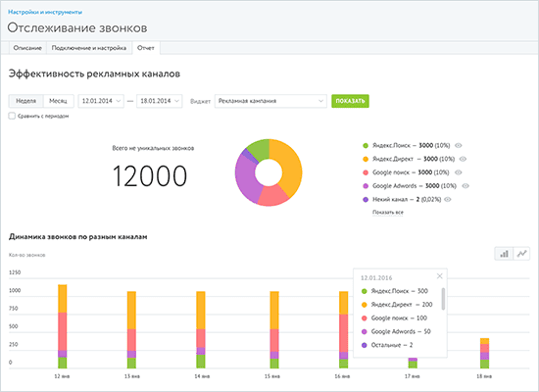Image resolution: width=539 pixels, height=392 pixels.
Task: Click the green ПОКАЗАТЬ button
Action: (x=350, y=101)
